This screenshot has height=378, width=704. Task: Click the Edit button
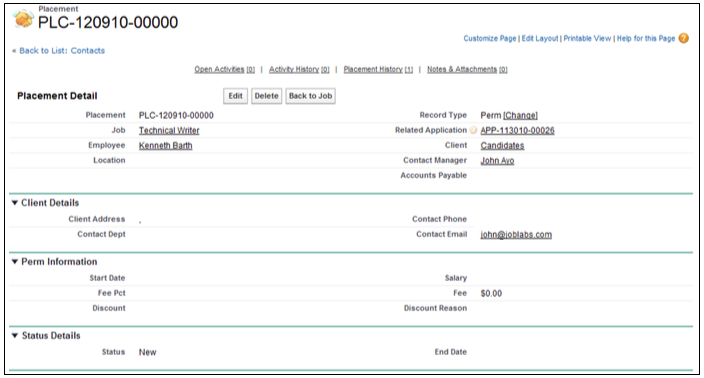coord(235,96)
